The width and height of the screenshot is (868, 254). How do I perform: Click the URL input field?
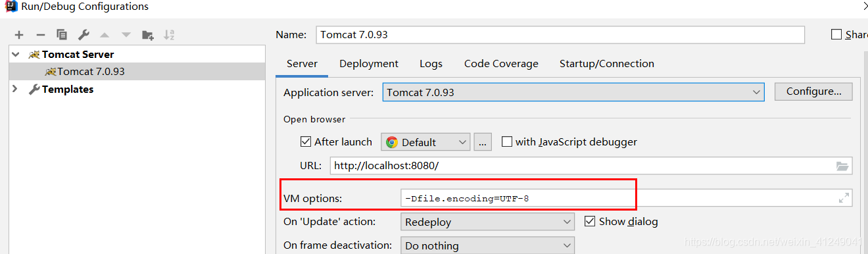591,166
